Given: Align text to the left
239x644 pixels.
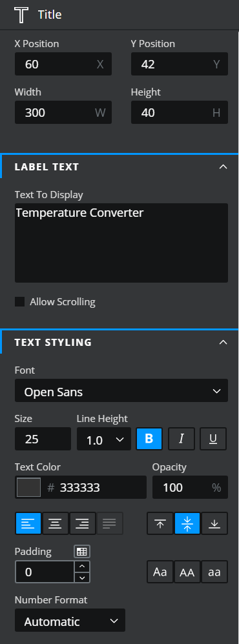Looking at the screenshot, I should pos(28,523).
